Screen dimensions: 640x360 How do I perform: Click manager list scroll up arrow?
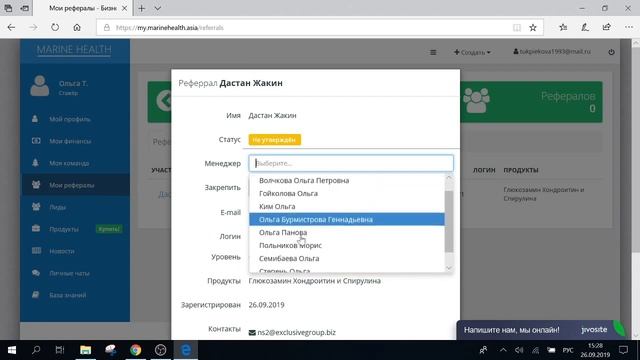click(449, 178)
